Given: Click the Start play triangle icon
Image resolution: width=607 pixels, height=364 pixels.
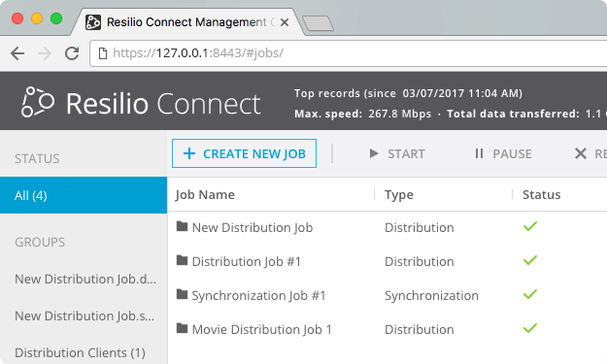Looking at the screenshot, I should [x=374, y=153].
